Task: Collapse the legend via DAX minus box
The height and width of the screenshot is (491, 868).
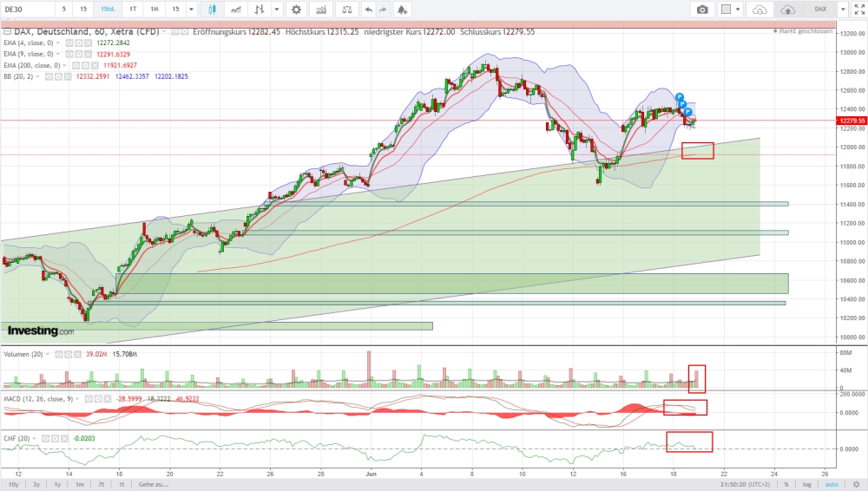Action: click(x=7, y=31)
